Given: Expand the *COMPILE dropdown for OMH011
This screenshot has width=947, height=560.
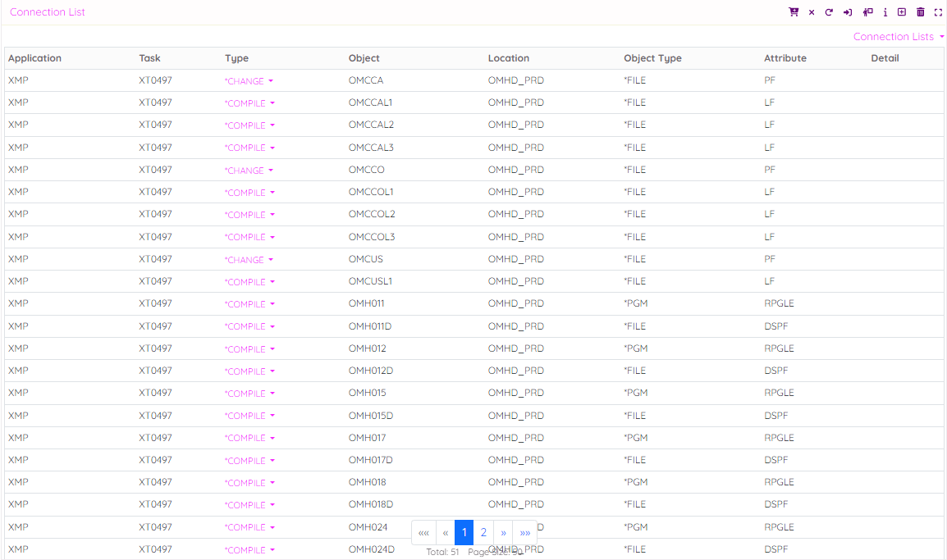Looking at the screenshot, I should [249, 304].
